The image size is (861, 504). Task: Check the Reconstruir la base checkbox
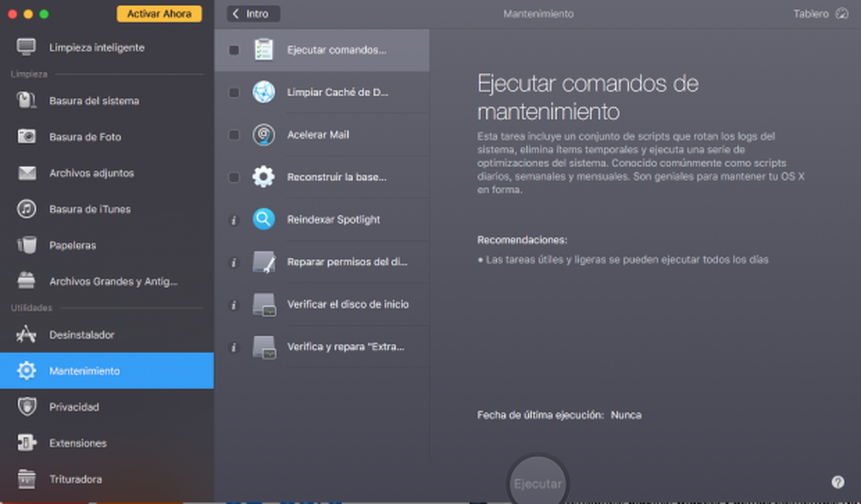[234, 177]
